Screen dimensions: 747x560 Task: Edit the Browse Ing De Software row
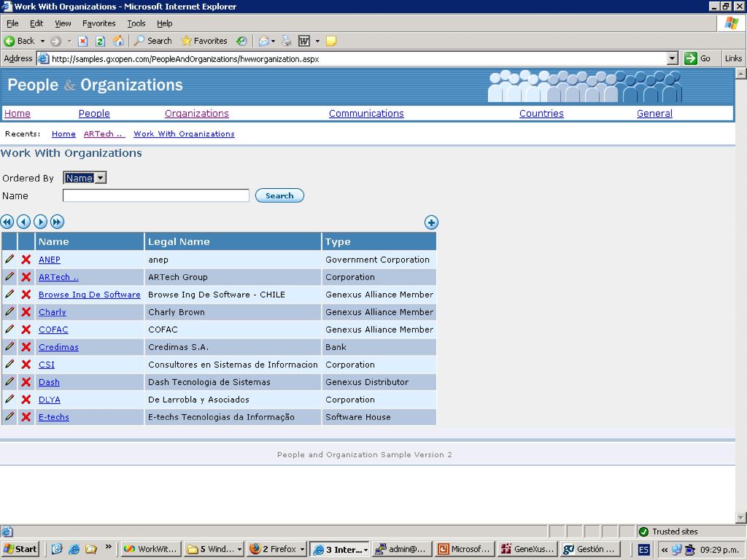point(9,295)
